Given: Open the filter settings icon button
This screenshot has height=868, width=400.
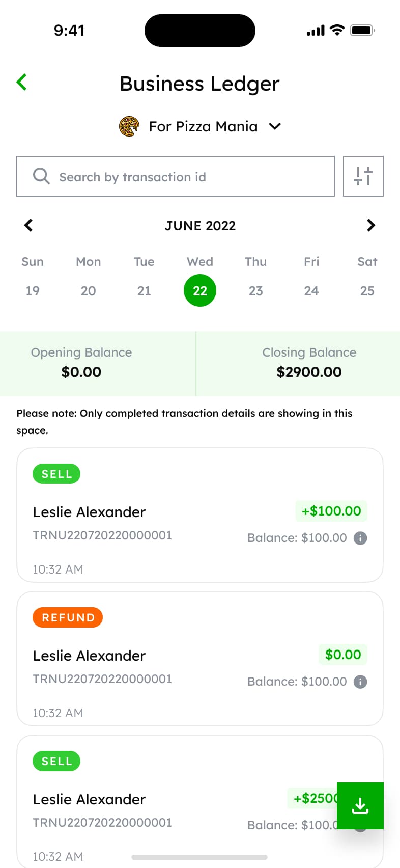Looking at the screenshot, I should [x=363, y=176].
